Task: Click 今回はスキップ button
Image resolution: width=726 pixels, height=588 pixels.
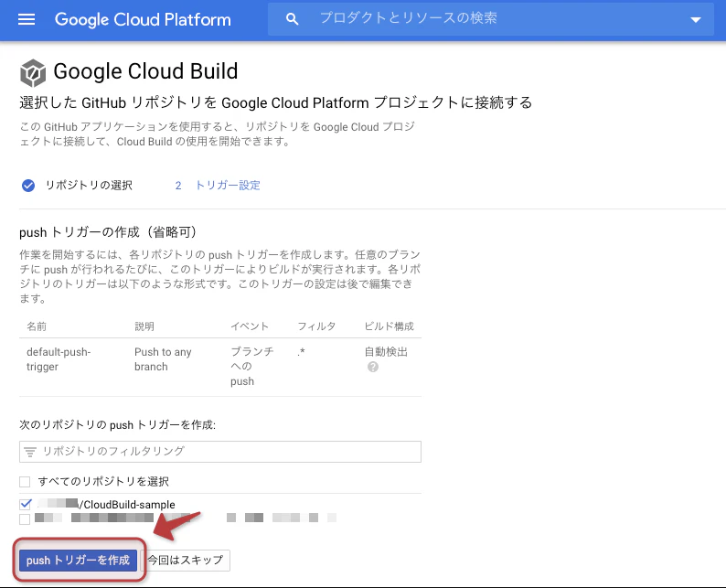Action: (x=186, y=561)
